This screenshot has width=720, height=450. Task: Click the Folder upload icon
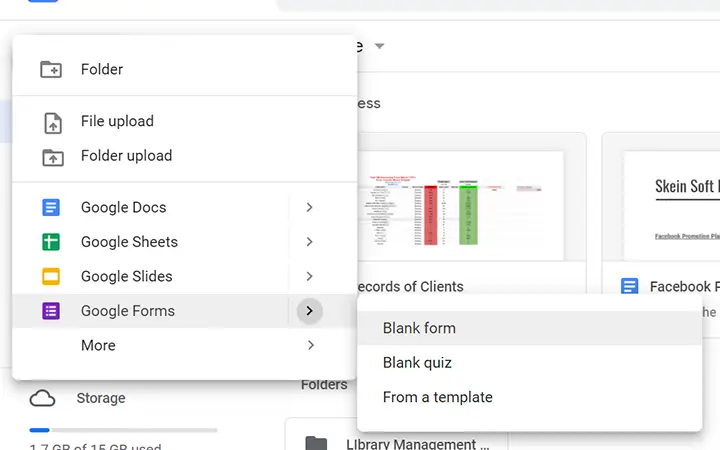pos(53,157)
